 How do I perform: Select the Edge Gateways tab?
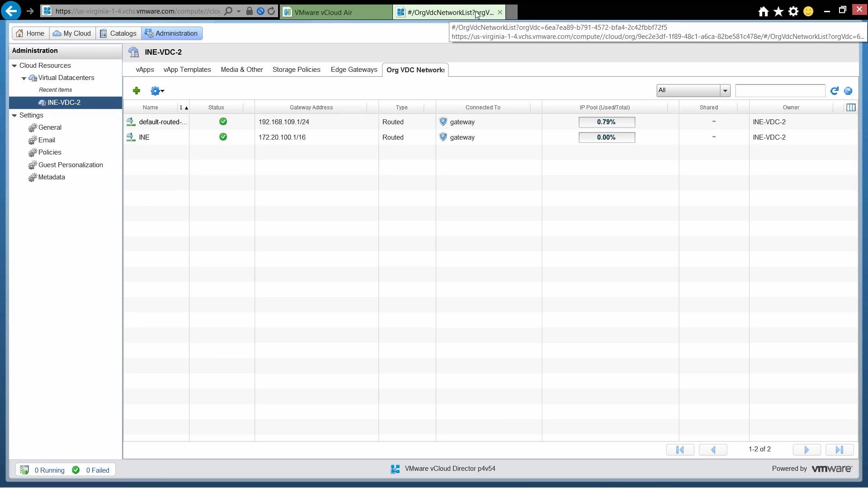click(x=354, y=70)
